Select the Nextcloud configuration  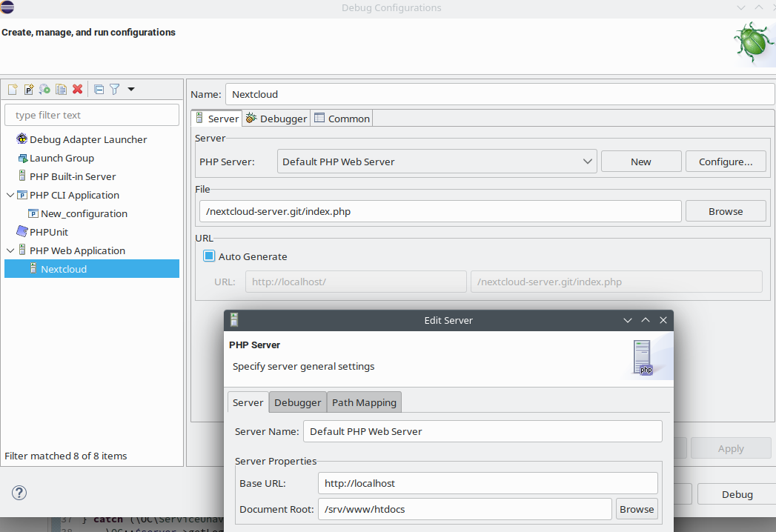point(92,269)
